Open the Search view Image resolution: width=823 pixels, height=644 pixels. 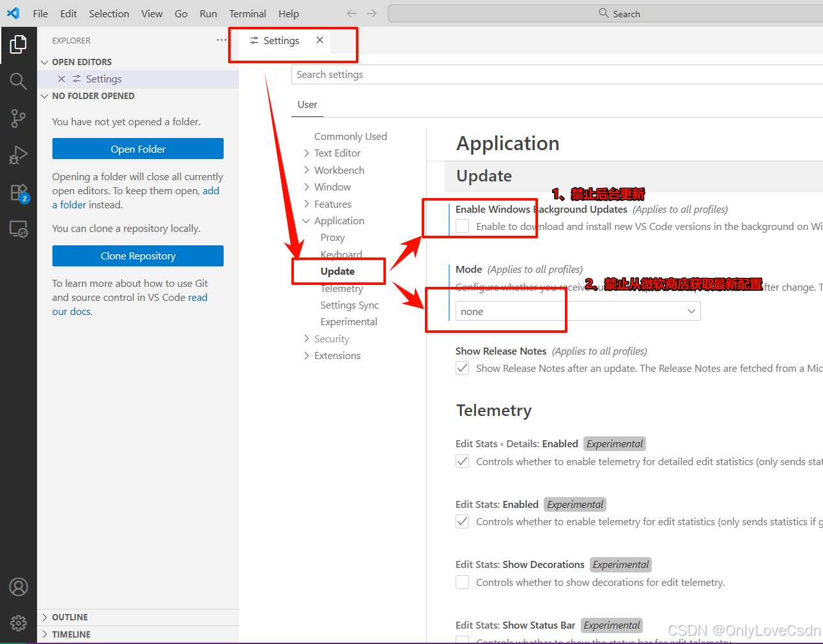click(x=19, y=81)
